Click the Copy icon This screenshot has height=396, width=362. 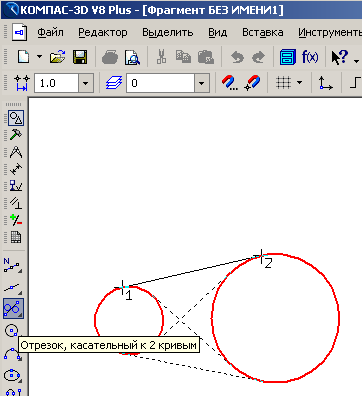pyautogui.click(x=183, y=57)
